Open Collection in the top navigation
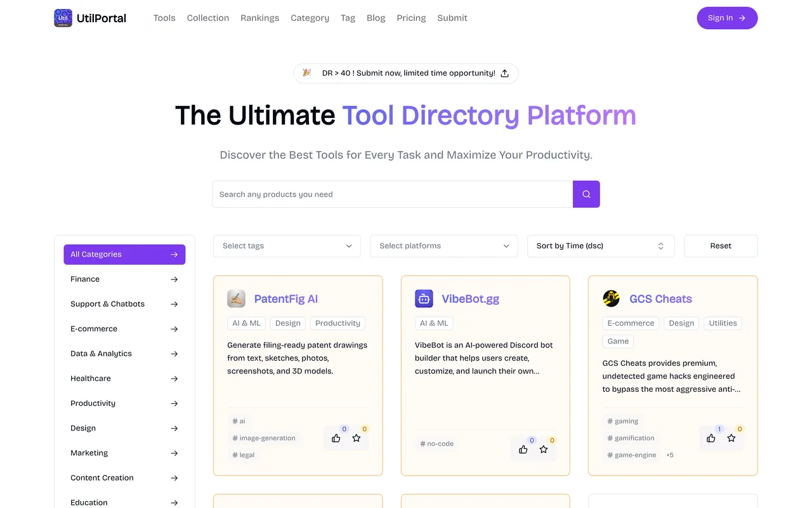Viewport: 812px width, 508px height. coord(208,18)
